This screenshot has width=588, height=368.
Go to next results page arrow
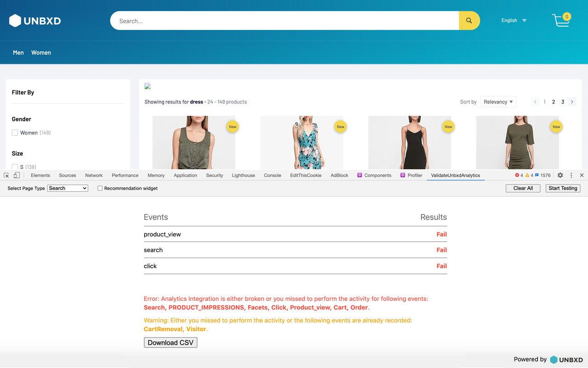tap(571, 102)
